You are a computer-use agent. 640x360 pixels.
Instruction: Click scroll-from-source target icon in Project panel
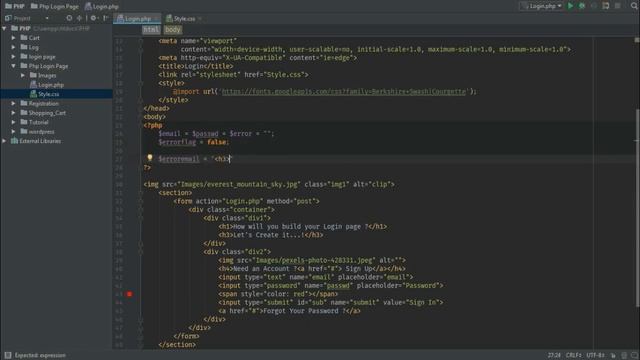69,18
